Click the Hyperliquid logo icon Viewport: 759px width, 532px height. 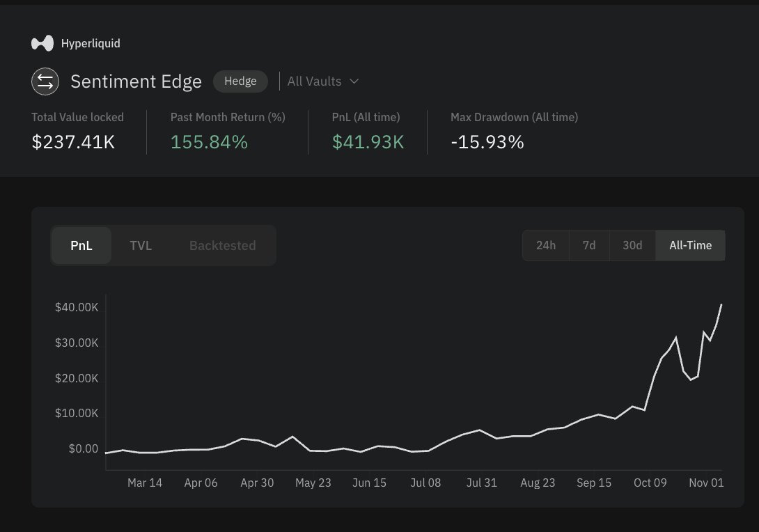(x=42, y=43)
